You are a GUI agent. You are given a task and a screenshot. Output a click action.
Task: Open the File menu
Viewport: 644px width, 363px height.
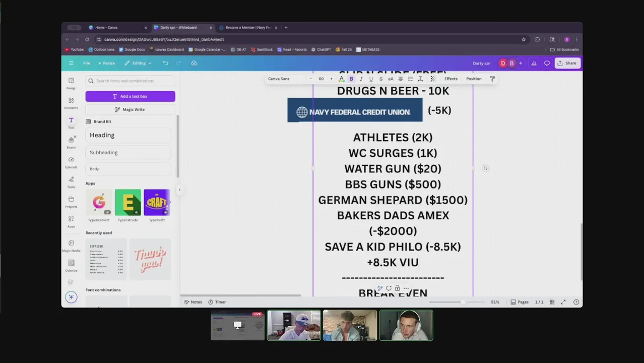coord(87,63)
